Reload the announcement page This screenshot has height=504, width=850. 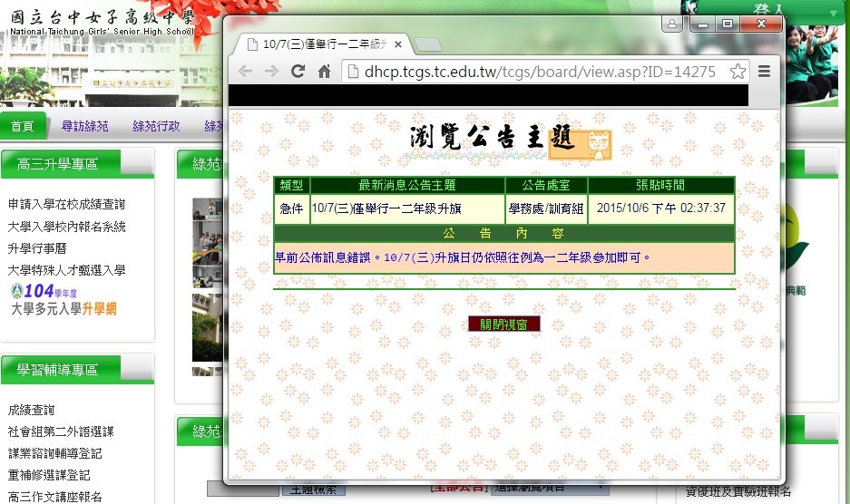[x=298, y=72]
